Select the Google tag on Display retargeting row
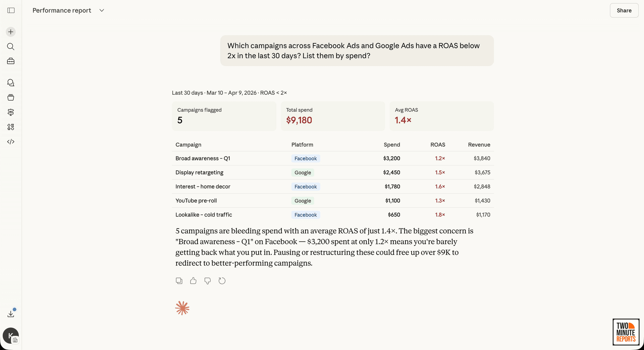This screenshot has height=350, width=644. click(x=303, y=172)
